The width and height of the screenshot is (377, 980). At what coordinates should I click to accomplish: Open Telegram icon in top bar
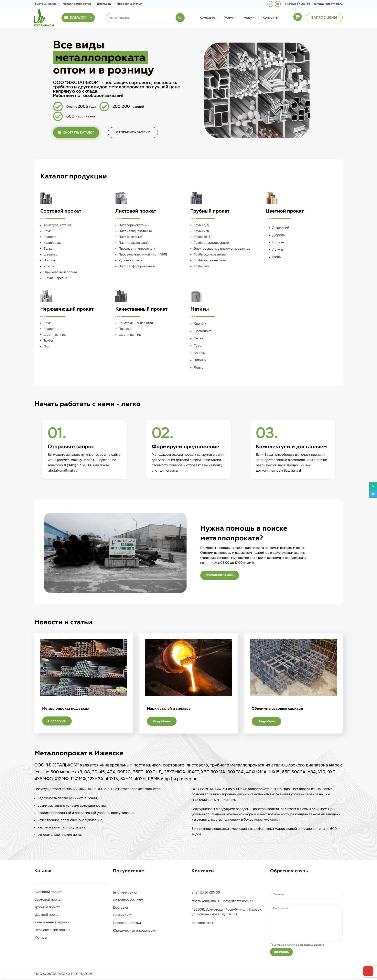[278, 4]
